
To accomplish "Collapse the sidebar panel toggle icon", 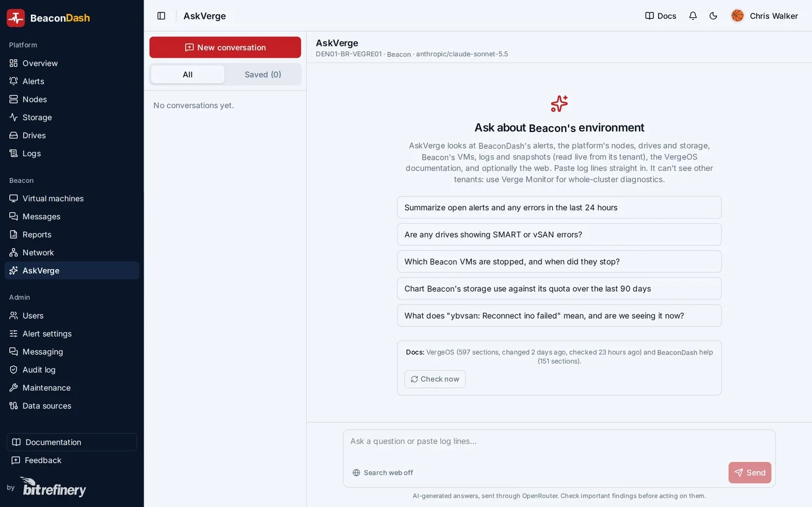I will (x=161, y=16).
